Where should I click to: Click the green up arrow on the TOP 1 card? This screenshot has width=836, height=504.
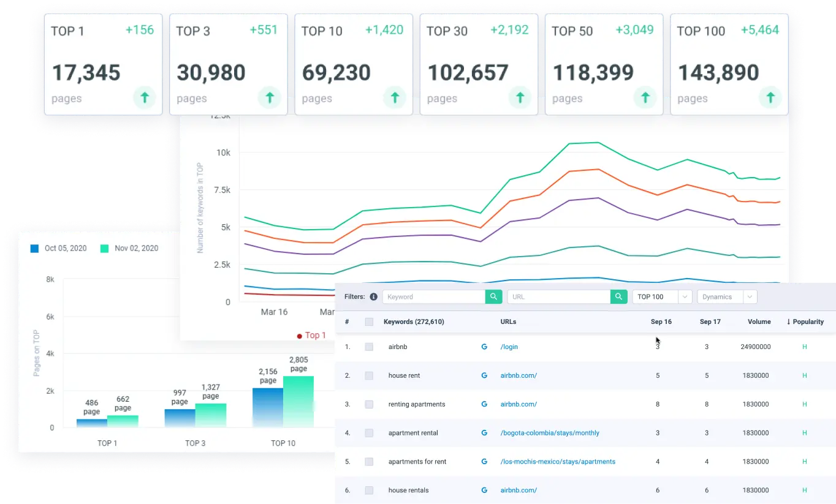[145, 97]
